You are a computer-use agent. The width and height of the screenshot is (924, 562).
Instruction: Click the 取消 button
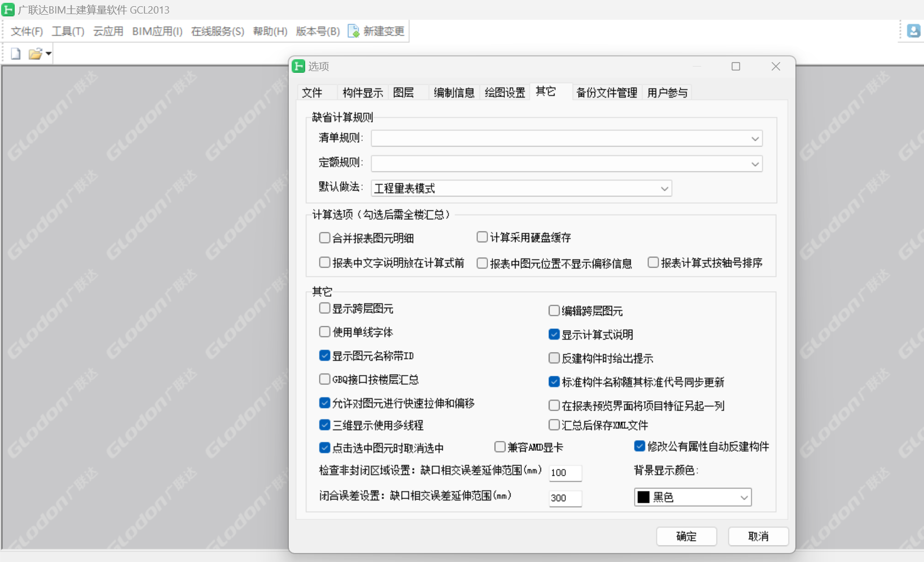(758, 537)
